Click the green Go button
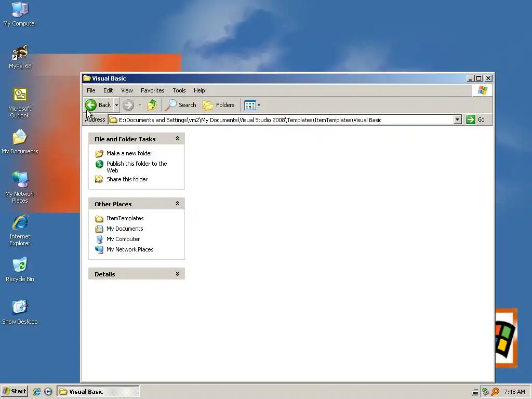 pos(475,119)
